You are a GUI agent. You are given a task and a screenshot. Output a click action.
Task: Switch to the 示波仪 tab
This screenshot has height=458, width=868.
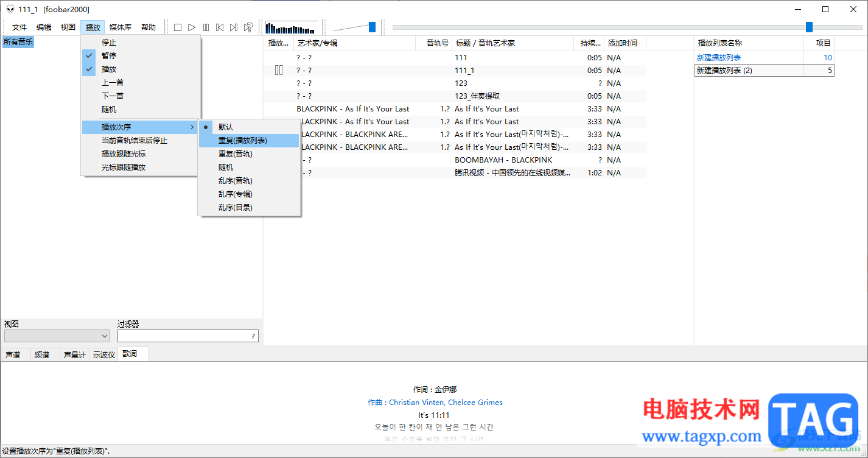103,354
